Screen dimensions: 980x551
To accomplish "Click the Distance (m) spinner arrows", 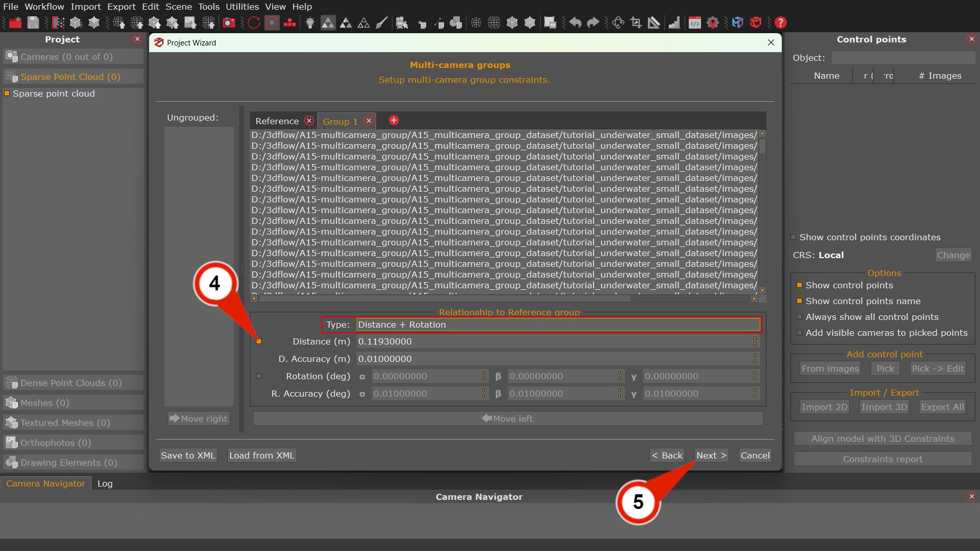I will click(755, 341).
